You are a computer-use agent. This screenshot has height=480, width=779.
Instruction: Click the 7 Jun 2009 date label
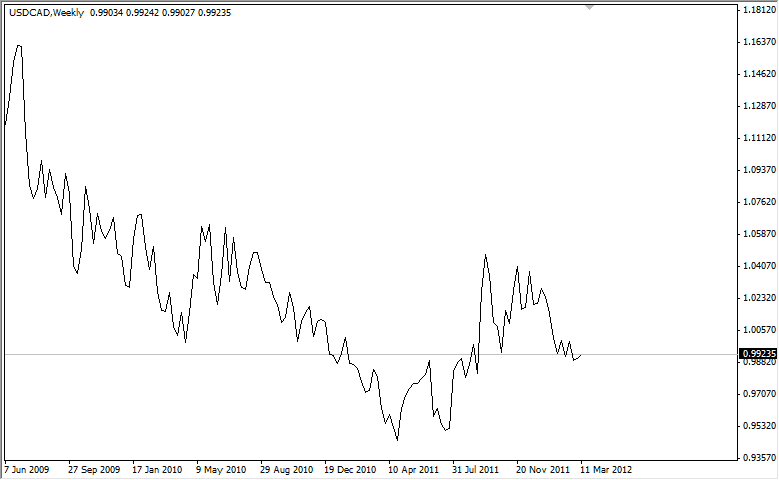click(x=27, y=470)
